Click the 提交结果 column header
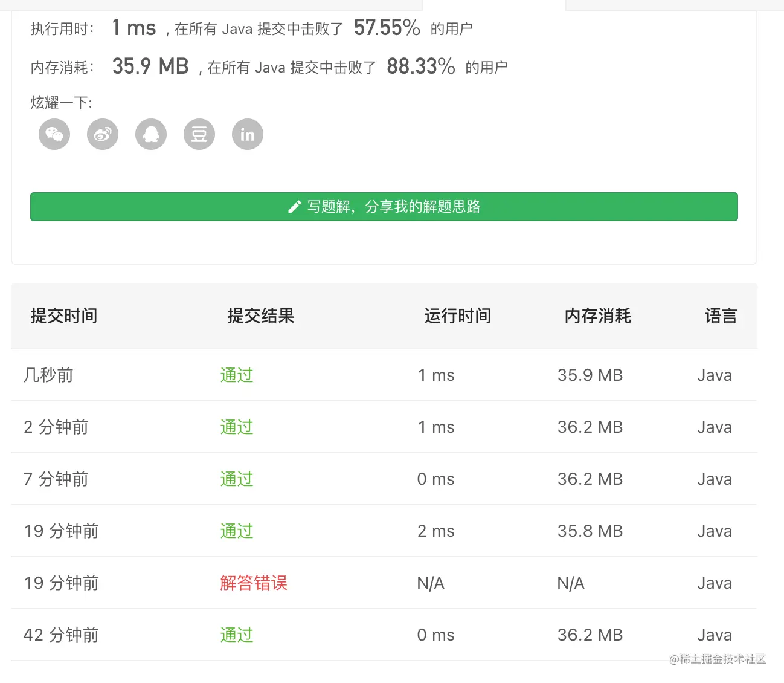This screenshot has width=784, height=683. [x=260, y=316]
